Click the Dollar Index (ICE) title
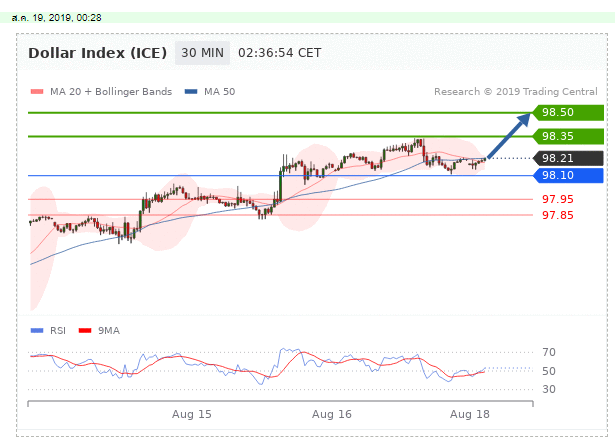This screenshot has width=615, height=445. pos(98,53)
